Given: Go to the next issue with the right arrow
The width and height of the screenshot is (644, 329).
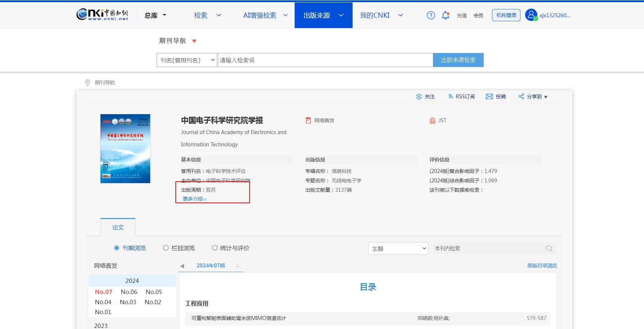Looking at the screenshot, I should (238, 266).
